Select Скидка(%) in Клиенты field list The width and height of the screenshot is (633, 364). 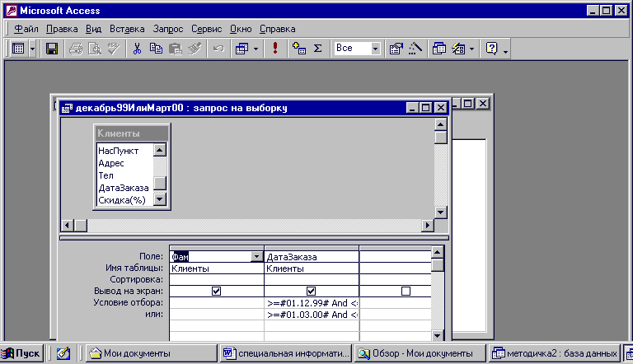[122, 200]
